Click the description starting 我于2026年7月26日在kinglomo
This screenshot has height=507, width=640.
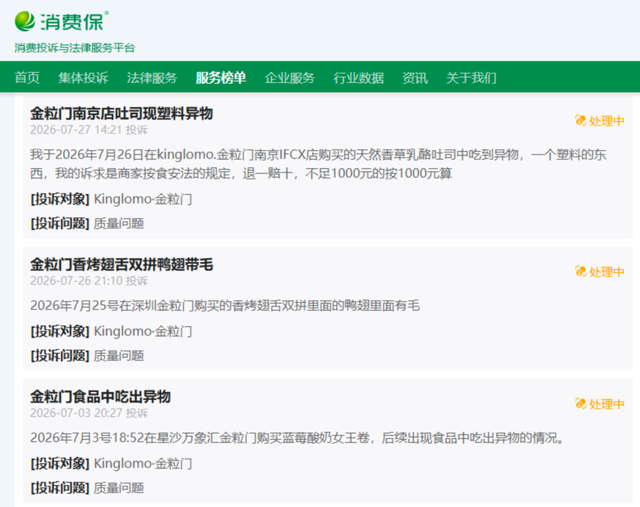(x=318, y=164)
